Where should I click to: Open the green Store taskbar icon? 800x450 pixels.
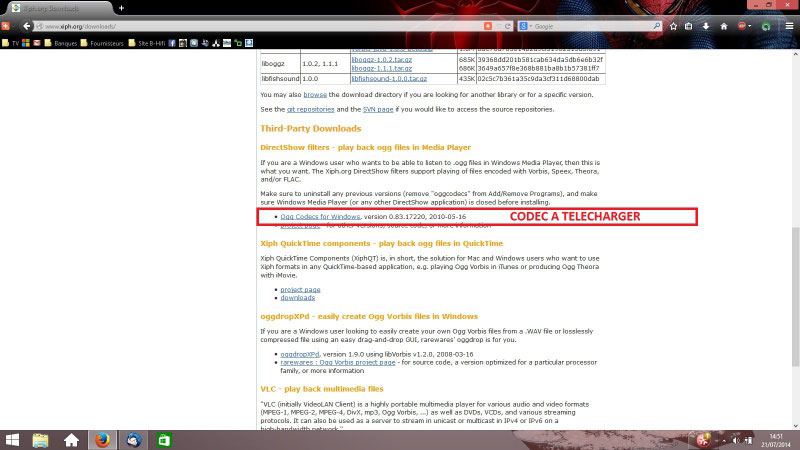[164, 440]
